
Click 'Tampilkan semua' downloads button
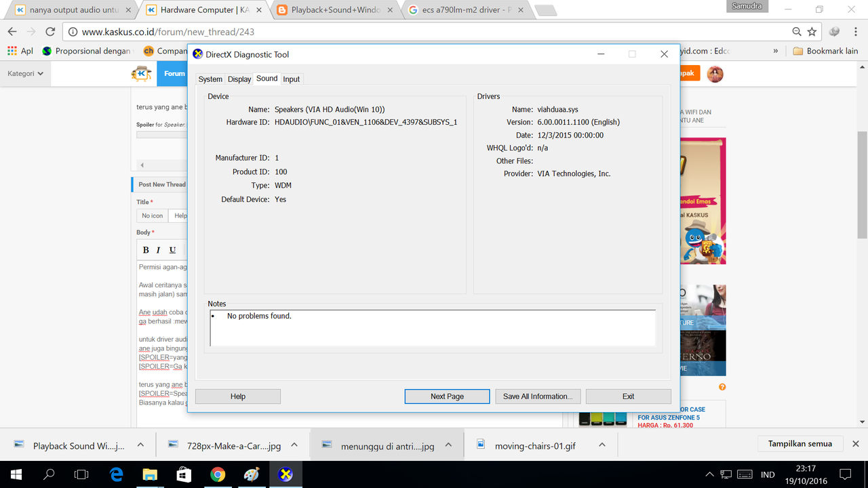coord(800,444)
